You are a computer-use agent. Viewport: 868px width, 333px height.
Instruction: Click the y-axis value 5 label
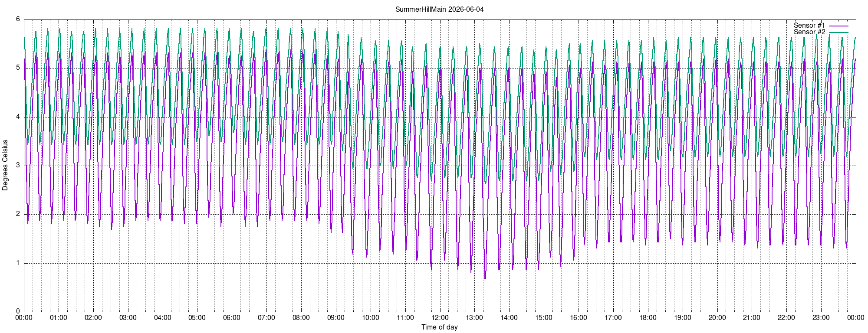click(x=18, y=68)
